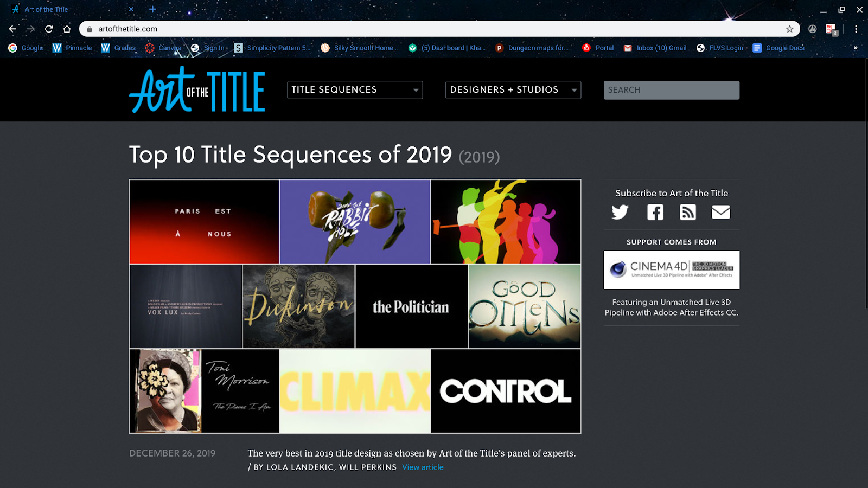Open the Google Docs bookmark
The image size is (868, 488).
778,48
